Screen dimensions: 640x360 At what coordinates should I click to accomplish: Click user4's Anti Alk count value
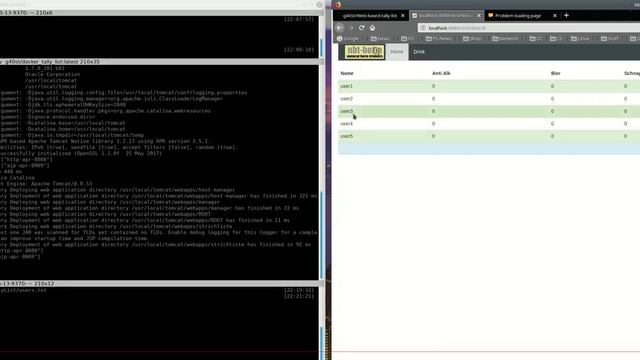433,124
